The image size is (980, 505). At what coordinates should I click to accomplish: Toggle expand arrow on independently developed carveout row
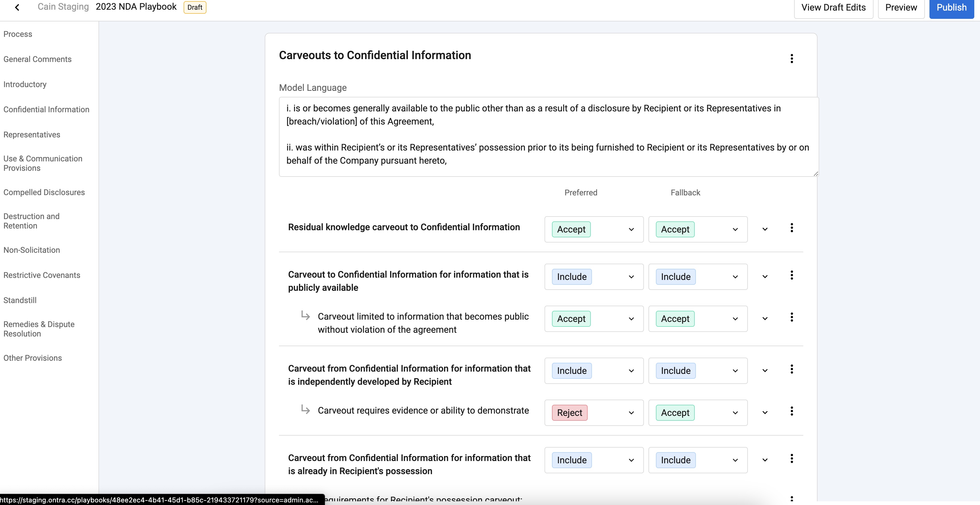coord(765,370)
